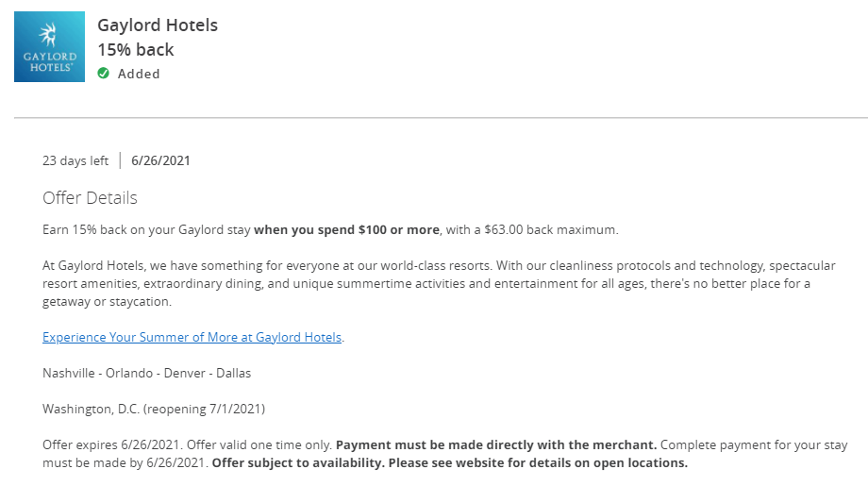Click the 6/26/2021 expiration date
The width and height of the screenshot is (868, 486).
[x=160, y=160]
